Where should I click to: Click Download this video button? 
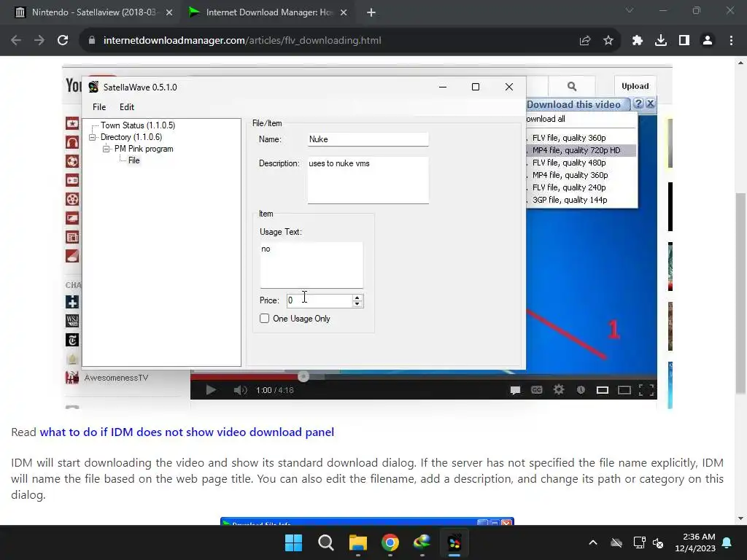(x=573, y=104)
